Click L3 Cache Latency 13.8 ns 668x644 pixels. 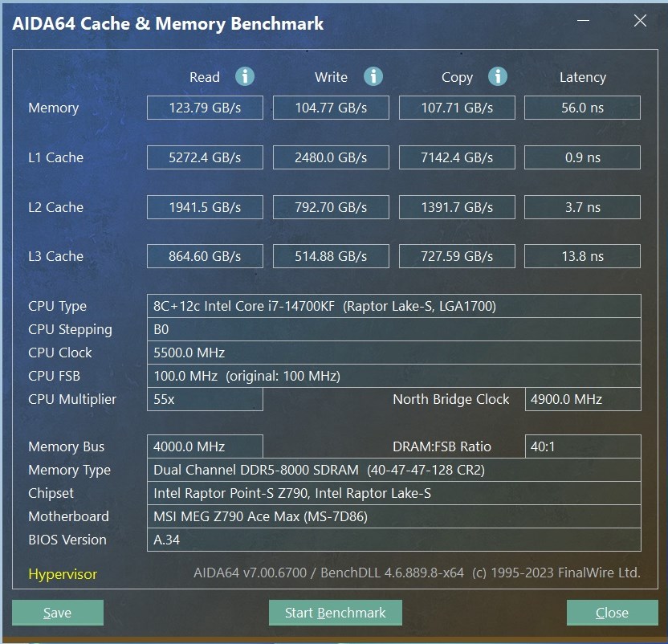582,256
